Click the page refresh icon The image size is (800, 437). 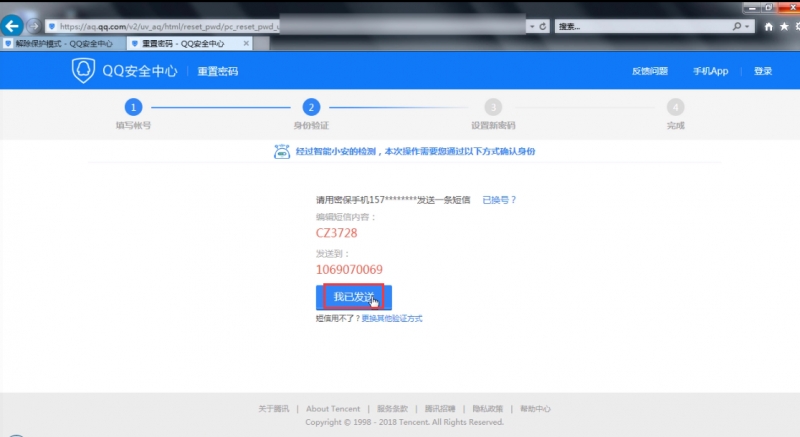click(543, 26)
